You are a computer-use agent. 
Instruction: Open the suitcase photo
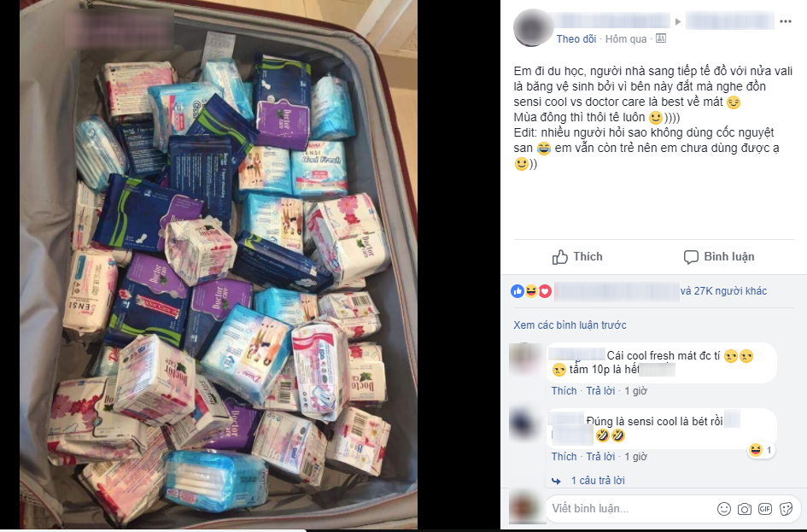point(219,265)
